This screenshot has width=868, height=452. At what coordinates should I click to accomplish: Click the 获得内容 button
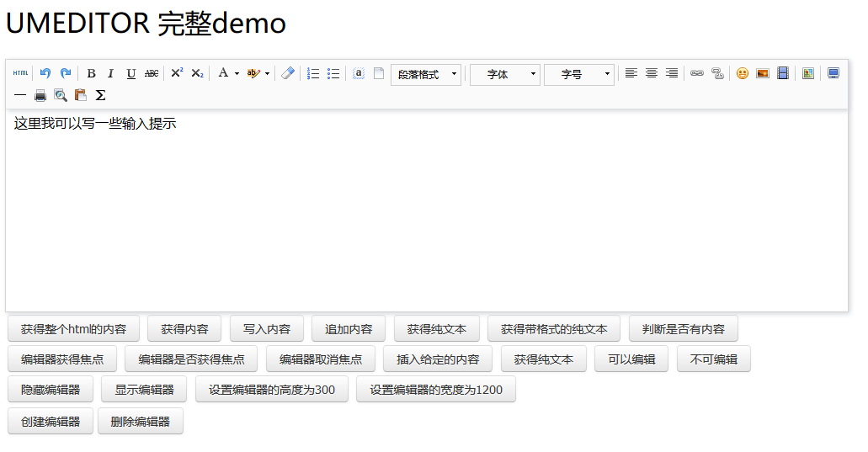(x=184, y=328)
